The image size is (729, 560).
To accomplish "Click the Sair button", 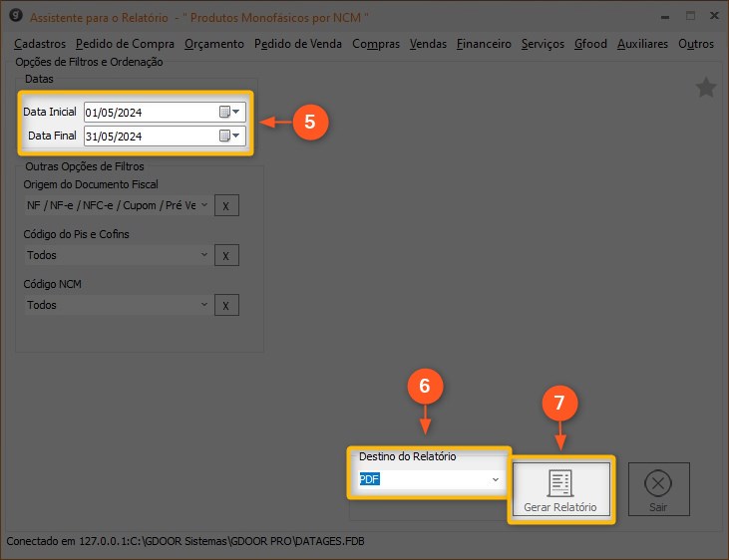I will 658,490.
